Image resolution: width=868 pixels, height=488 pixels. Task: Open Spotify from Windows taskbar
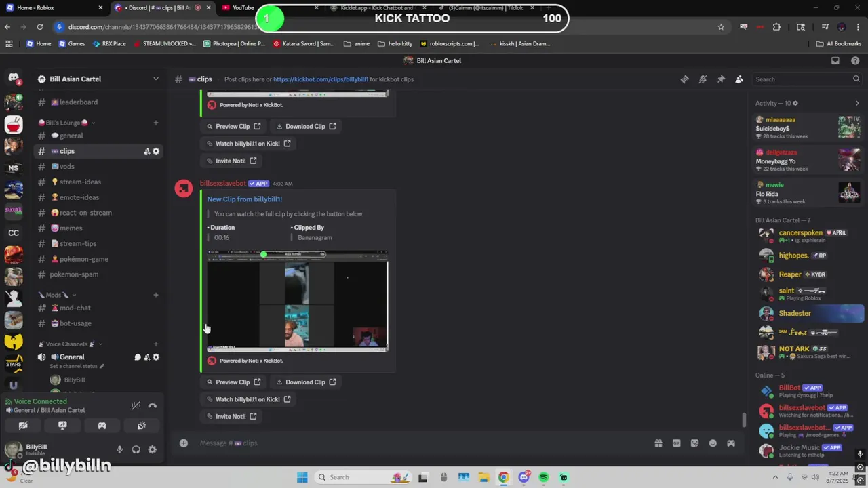coord(544,477)
